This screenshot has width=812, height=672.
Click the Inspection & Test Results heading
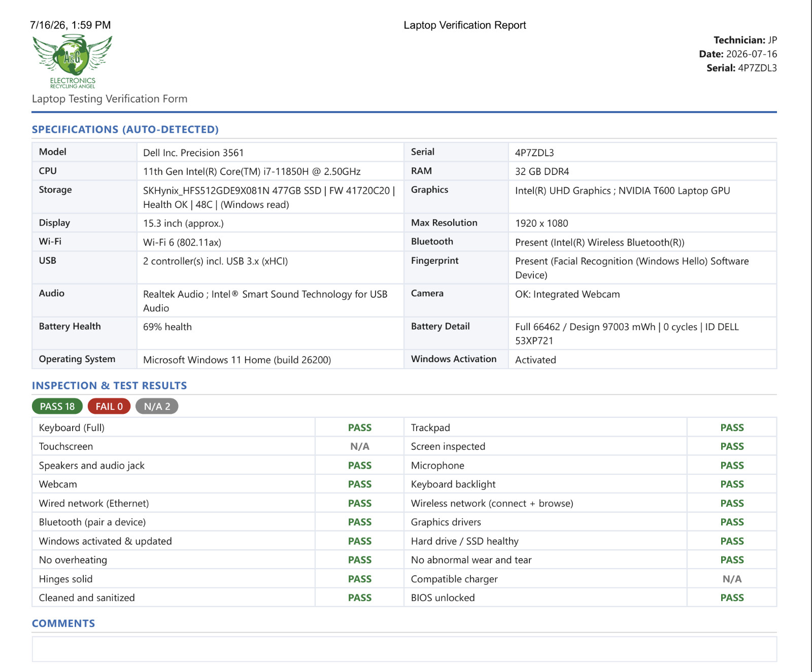[110, 385]
